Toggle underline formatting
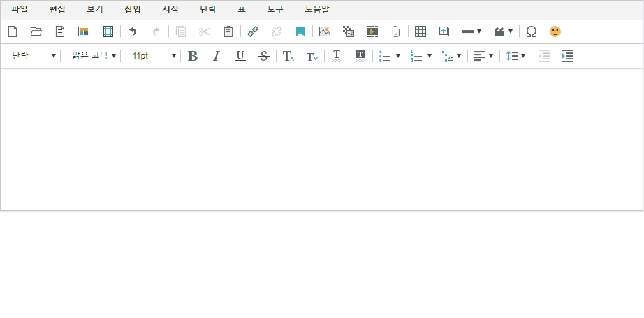This screenshot has width=644, height=318. click(x=240, y=56)
